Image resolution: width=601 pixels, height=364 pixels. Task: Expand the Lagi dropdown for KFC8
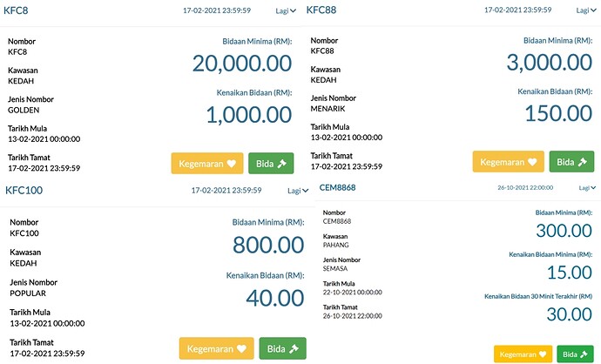point(286,10)
